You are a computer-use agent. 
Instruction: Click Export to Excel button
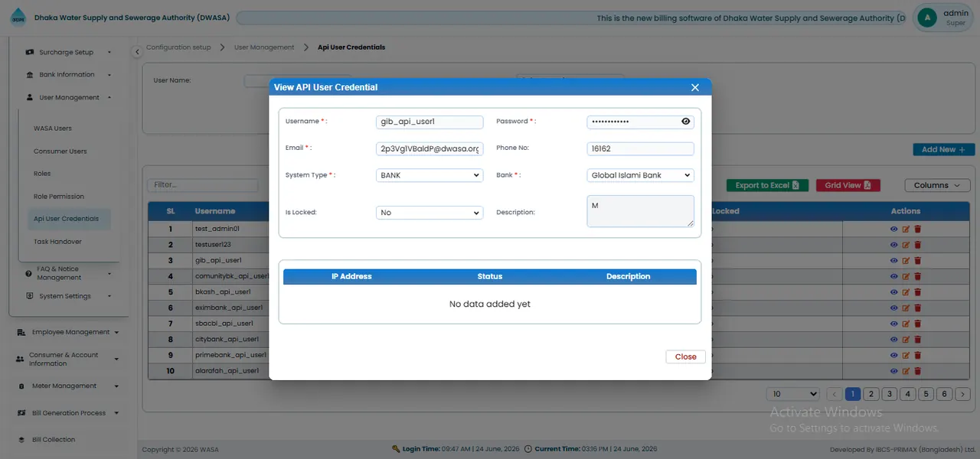767,185
